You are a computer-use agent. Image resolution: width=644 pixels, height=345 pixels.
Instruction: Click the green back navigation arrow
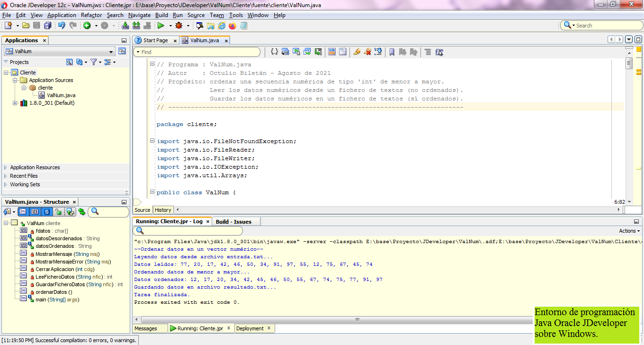click(87, 26)
